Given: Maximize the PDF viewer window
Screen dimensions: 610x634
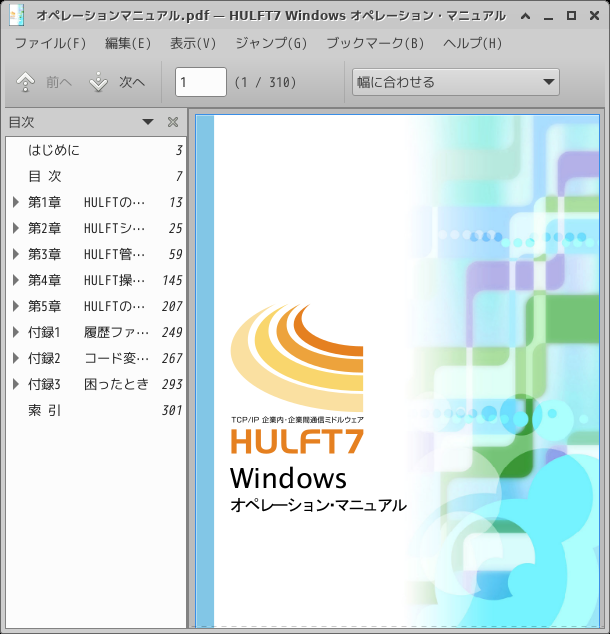Looking at the screenshot, I should 571,15.
